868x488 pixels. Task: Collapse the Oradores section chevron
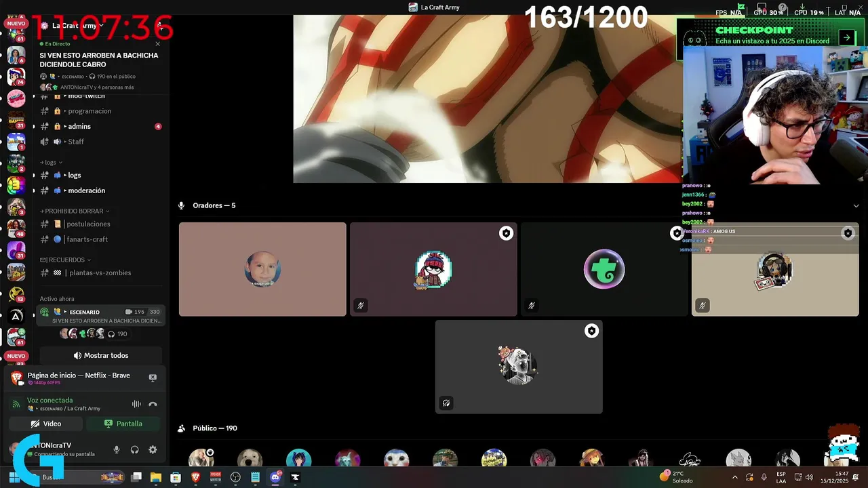856,205
